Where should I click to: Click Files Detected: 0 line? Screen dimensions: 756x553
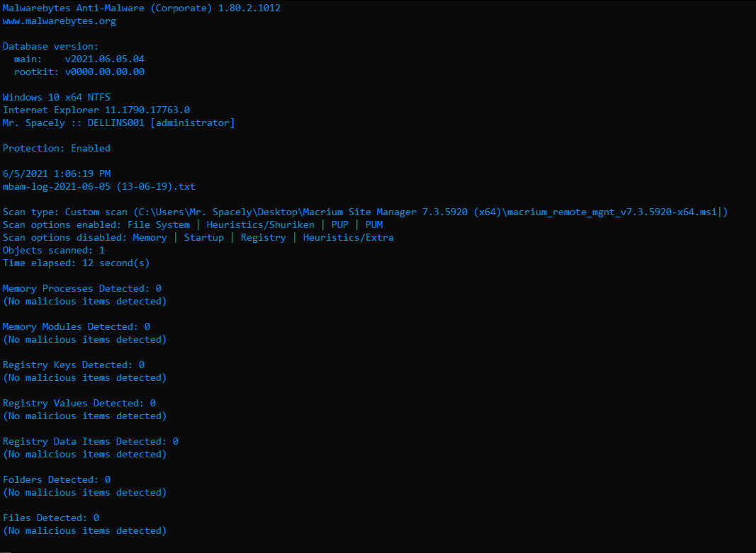50,518
